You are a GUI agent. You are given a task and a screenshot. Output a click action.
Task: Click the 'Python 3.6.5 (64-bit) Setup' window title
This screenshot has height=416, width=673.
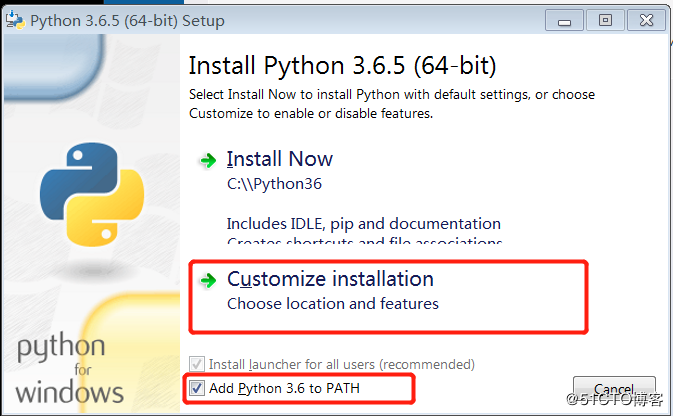click(127, 21)
